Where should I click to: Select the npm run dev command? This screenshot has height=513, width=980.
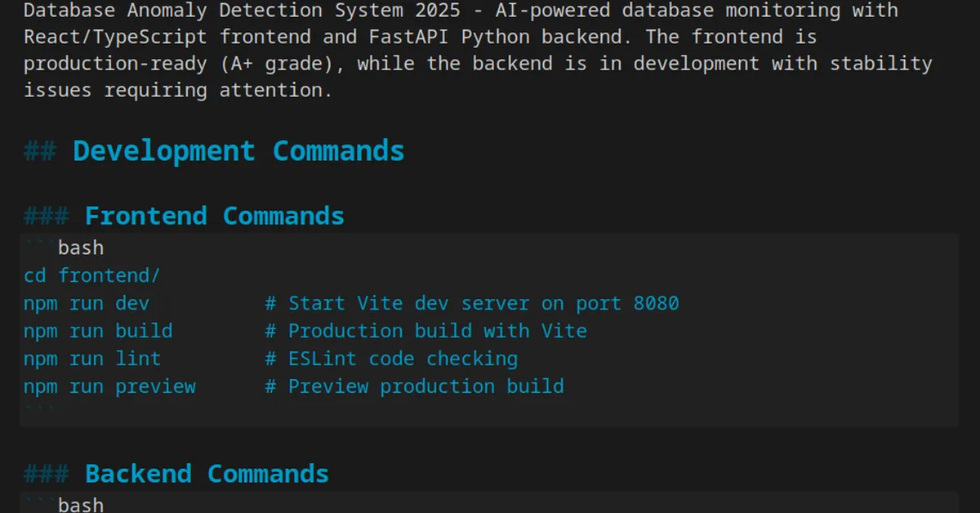click(x=87, y=302)
